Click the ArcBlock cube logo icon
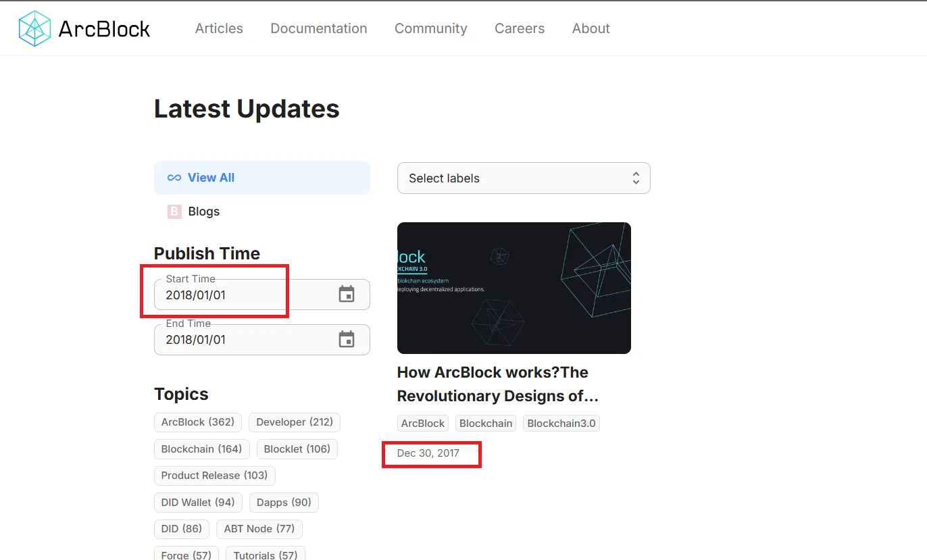This screenshot has height=560, width=927. (35, 28)
